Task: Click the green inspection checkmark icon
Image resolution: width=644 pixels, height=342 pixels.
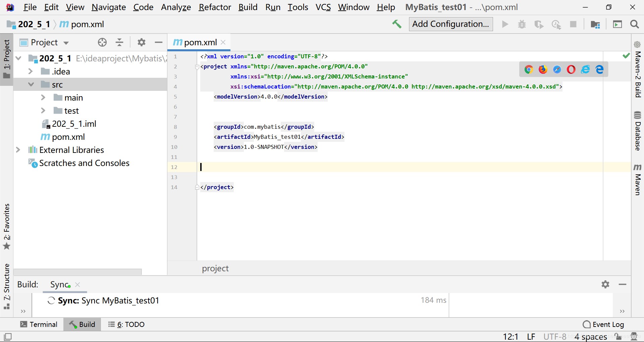Action: [x=626, y=56]
